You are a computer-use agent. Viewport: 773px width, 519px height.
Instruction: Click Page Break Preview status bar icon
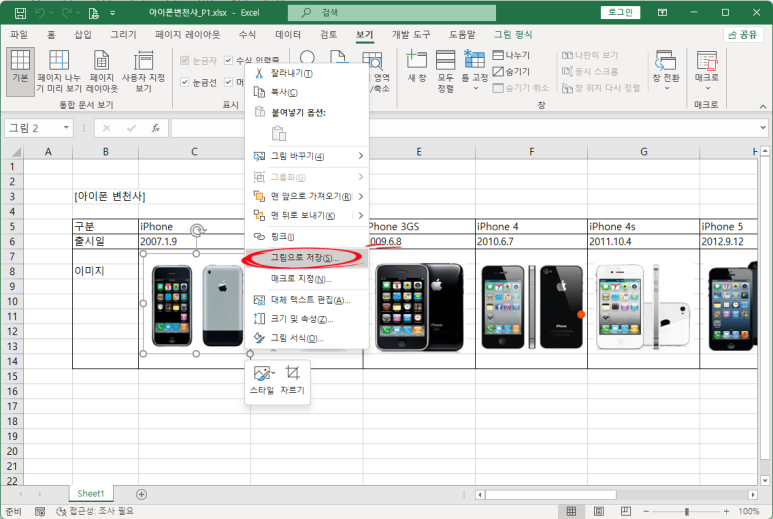(626, 511)
